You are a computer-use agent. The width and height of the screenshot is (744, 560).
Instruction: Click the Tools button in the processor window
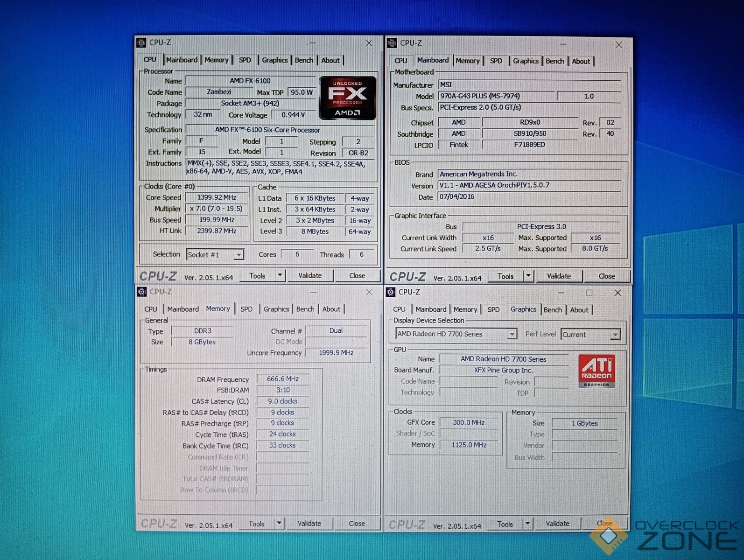coord(257,275)
